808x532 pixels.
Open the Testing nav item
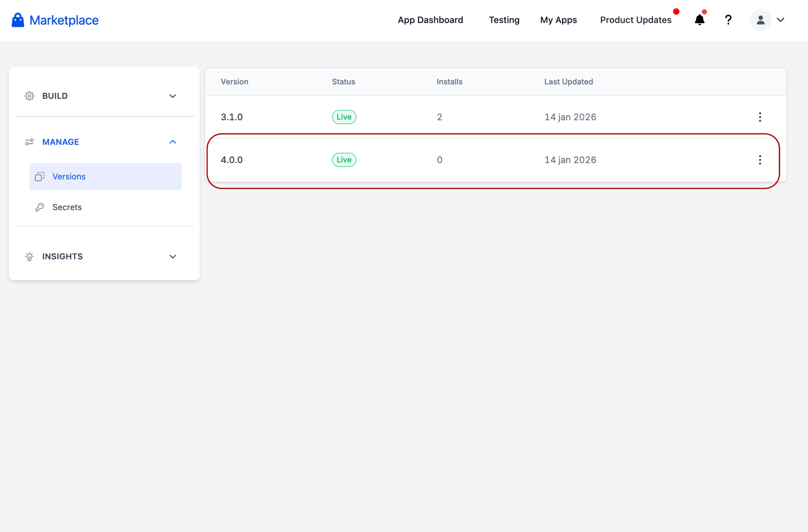pos(504,20)
